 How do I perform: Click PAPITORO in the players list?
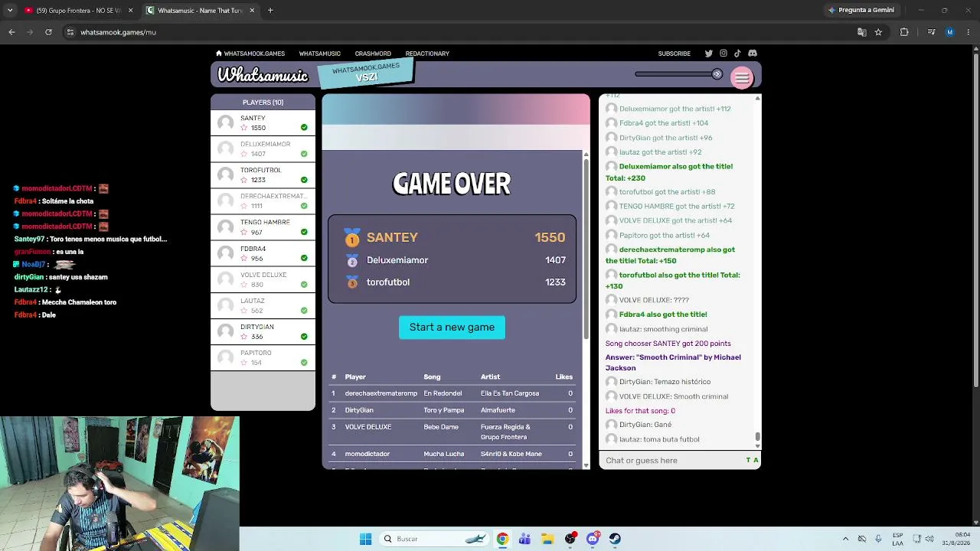tap(263, 357)
